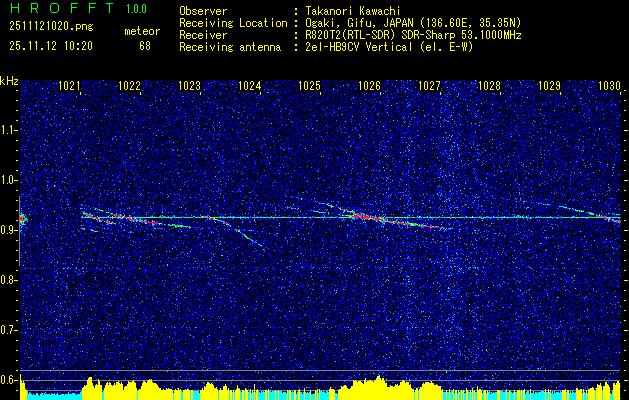Click the red-green signal burst before 1021
Viewport: 629px width, 400px height.
pyautogui.click(x=23, y=219)
